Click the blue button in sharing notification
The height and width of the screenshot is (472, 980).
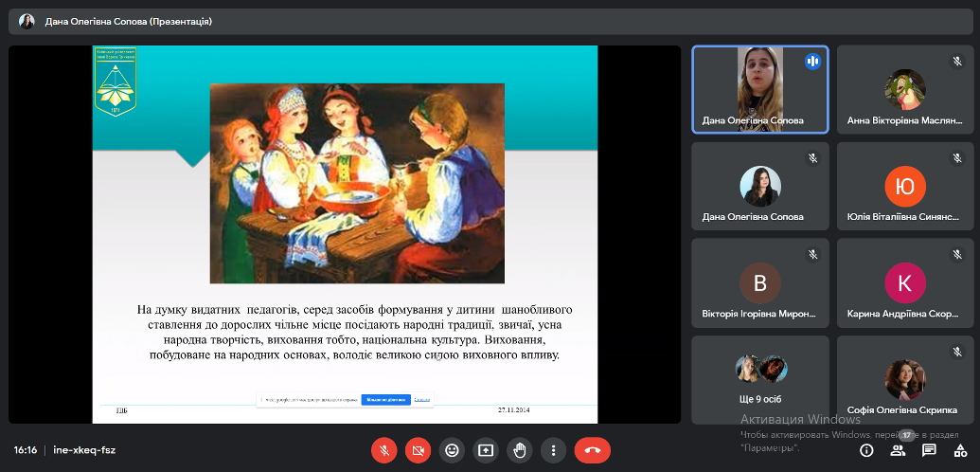point(385,400)
